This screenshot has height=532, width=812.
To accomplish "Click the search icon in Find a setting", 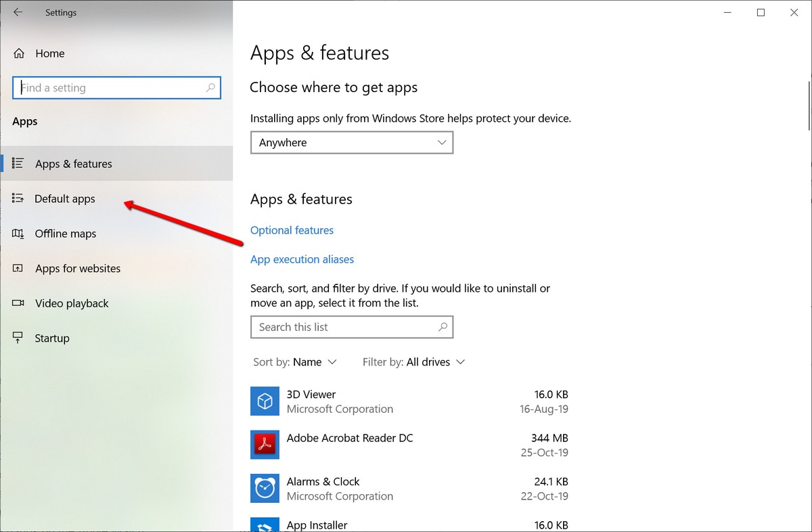I will [x=210, y=88].
